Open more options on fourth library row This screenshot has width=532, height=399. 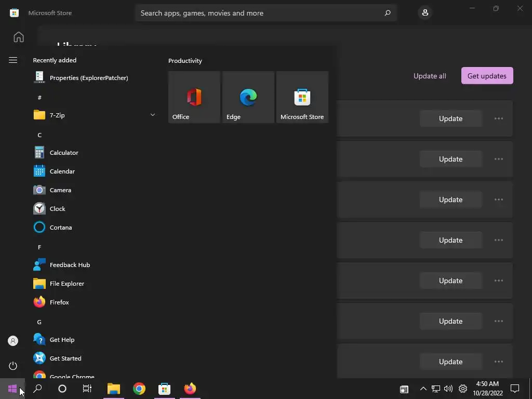tap(498, 240)
